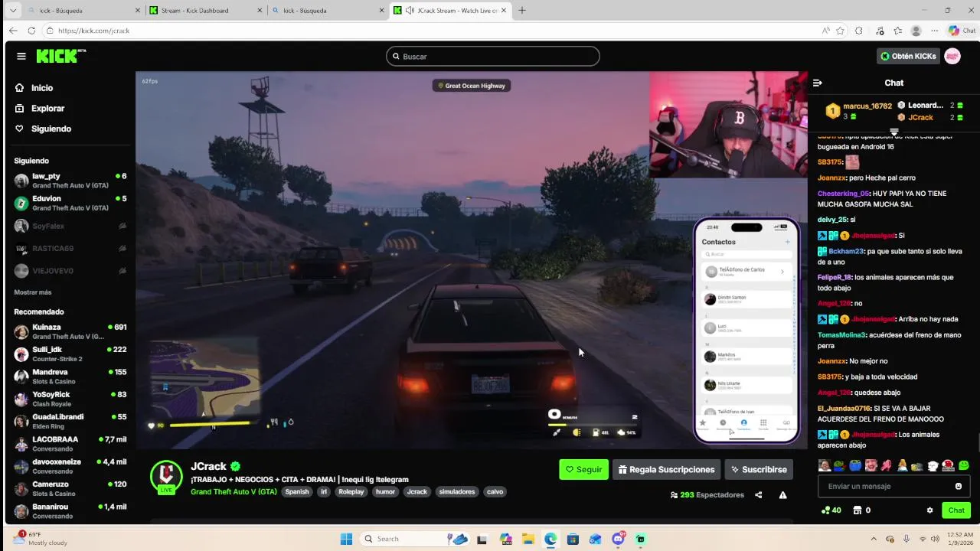Select the Roleplay tag

point(351,492)
